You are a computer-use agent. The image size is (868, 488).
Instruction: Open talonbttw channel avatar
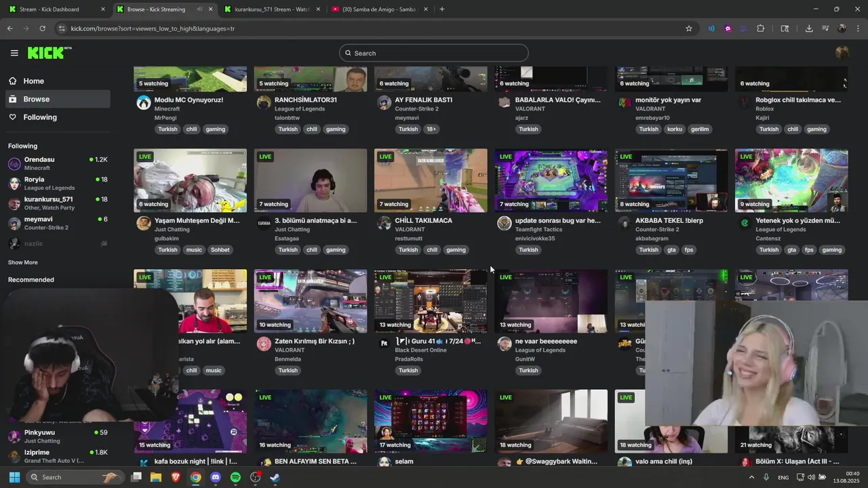(264, 102)
